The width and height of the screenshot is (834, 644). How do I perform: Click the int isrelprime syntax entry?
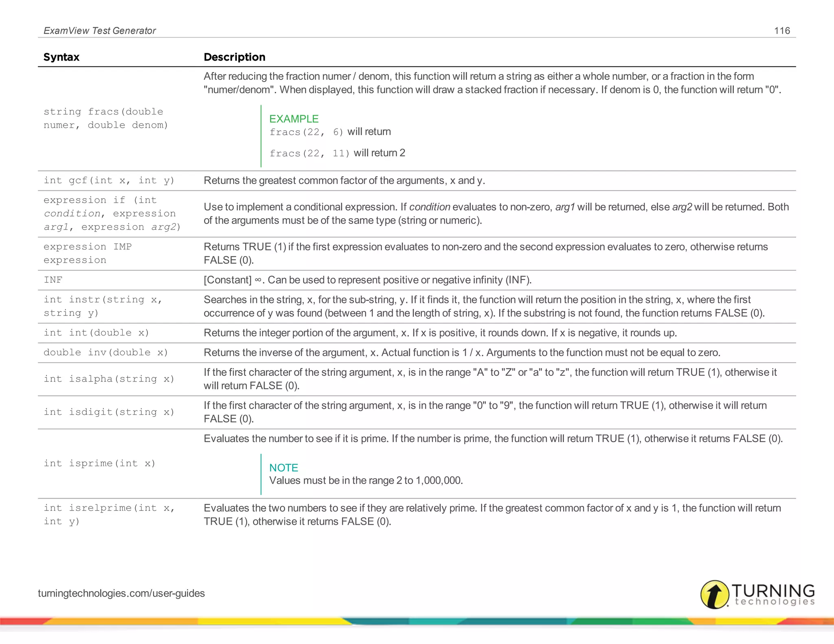point(109,515)
